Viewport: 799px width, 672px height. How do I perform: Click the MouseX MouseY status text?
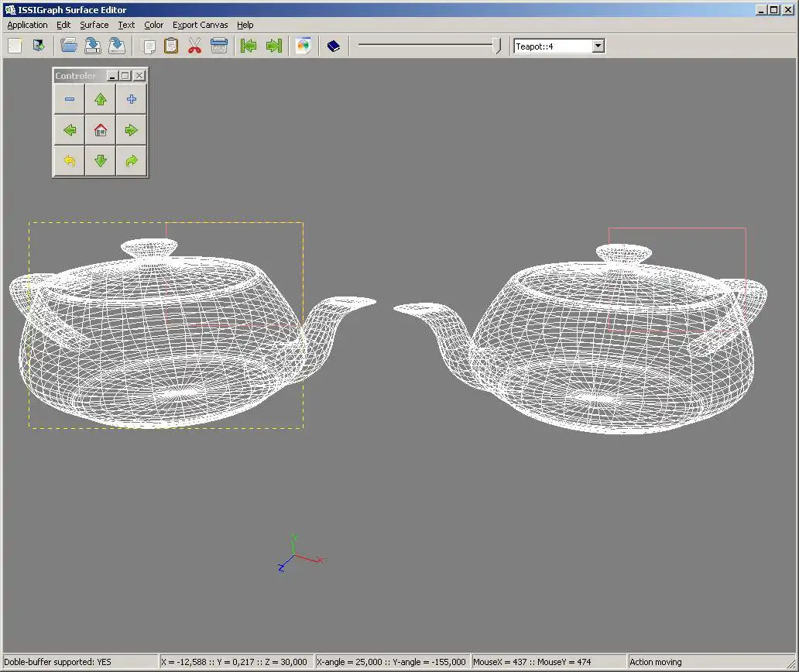point(532,662)
